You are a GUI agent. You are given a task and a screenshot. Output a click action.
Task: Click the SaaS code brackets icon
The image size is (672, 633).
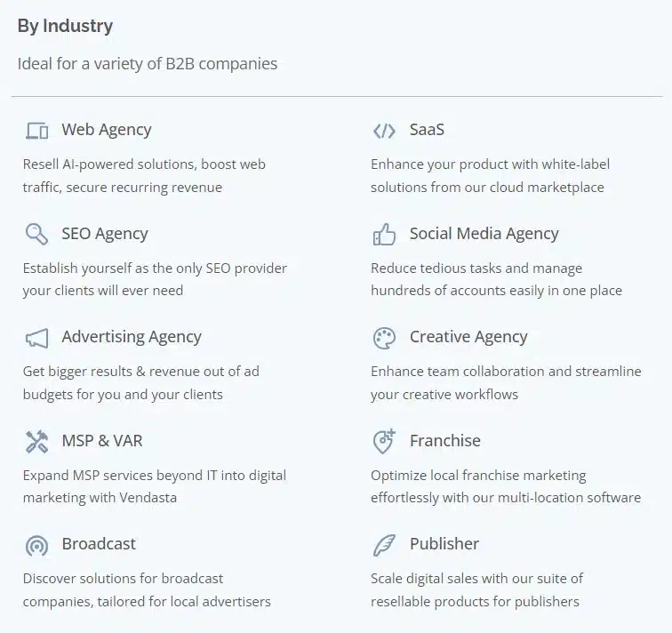point(384,131)
